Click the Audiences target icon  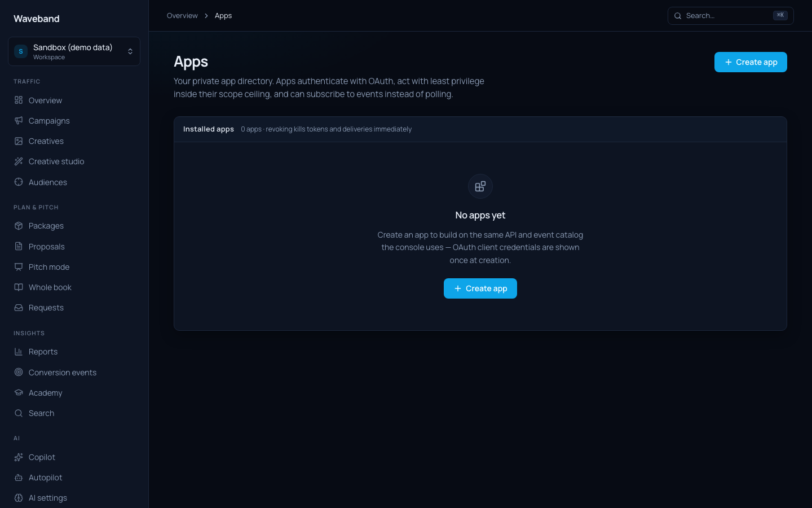point(19,182)
